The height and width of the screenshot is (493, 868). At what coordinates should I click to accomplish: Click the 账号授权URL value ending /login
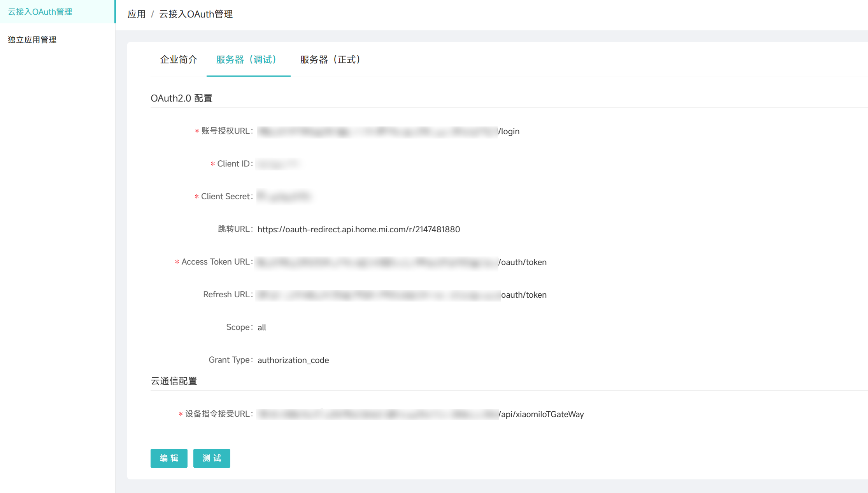[x=388, y=132]
